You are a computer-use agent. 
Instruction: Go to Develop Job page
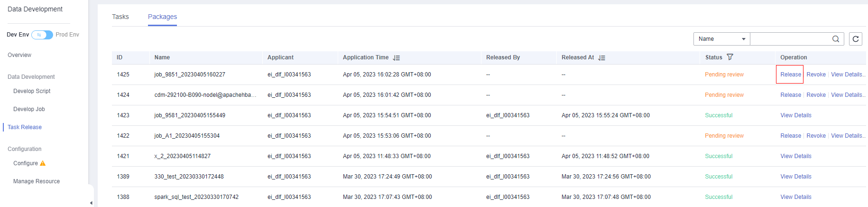tap(29, 109)
